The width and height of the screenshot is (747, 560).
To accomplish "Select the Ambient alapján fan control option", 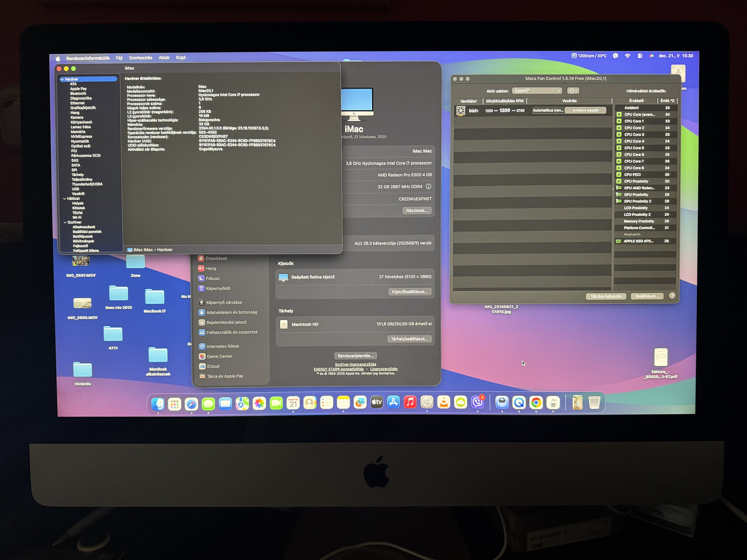I will pyautogui.click(x=586, y=110).
